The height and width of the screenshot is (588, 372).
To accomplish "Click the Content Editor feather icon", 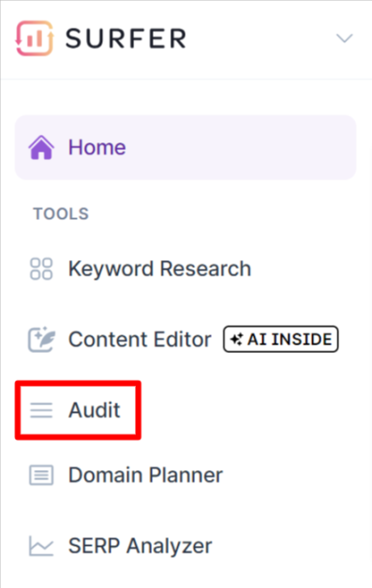I will point(41,339).
